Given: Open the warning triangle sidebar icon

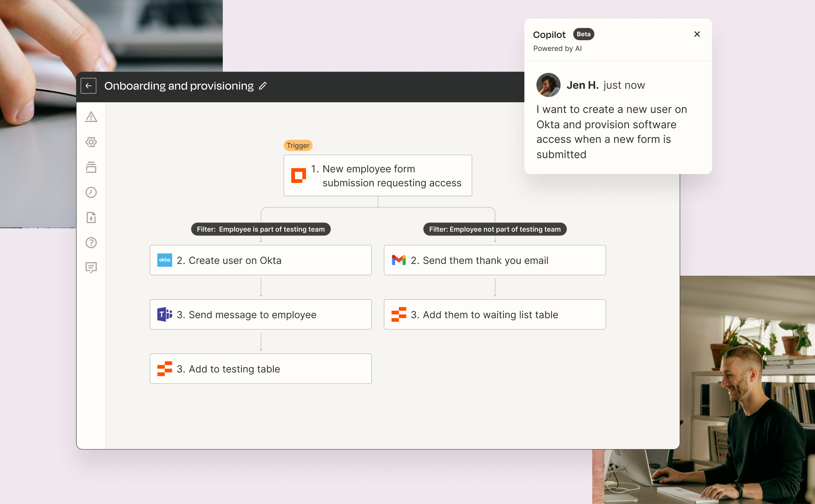Looking at the screenshot, I should [x=91, y=117].
